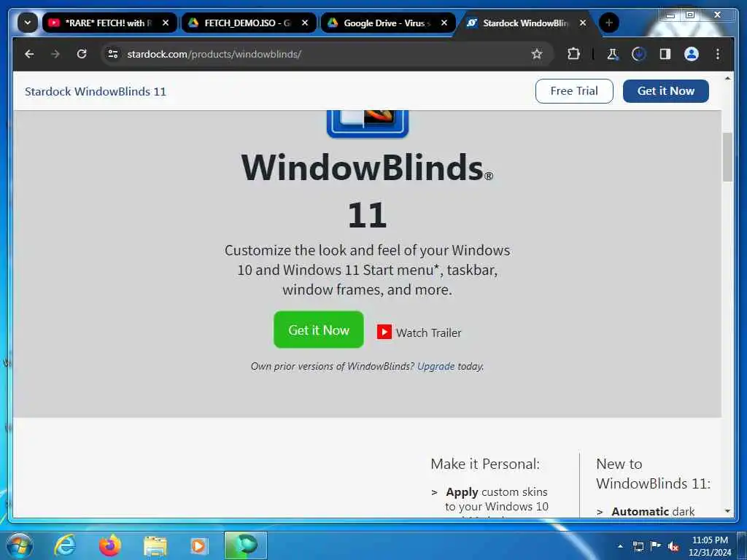Close the Stardock WindowBlinds tab
Image resolution: width=747 pixels, height=560 pixels.
(x=583, y=23)
